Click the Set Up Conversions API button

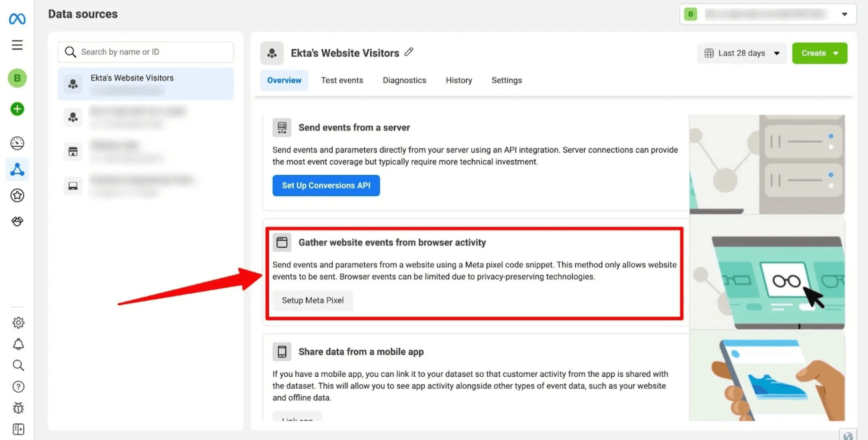click(326, 185)
